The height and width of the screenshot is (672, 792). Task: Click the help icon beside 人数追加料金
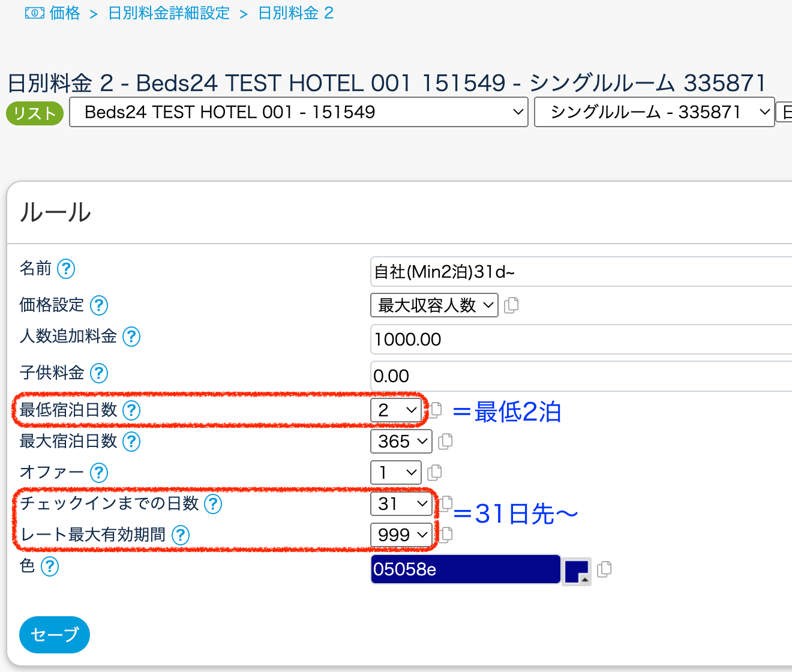point(131,337)
